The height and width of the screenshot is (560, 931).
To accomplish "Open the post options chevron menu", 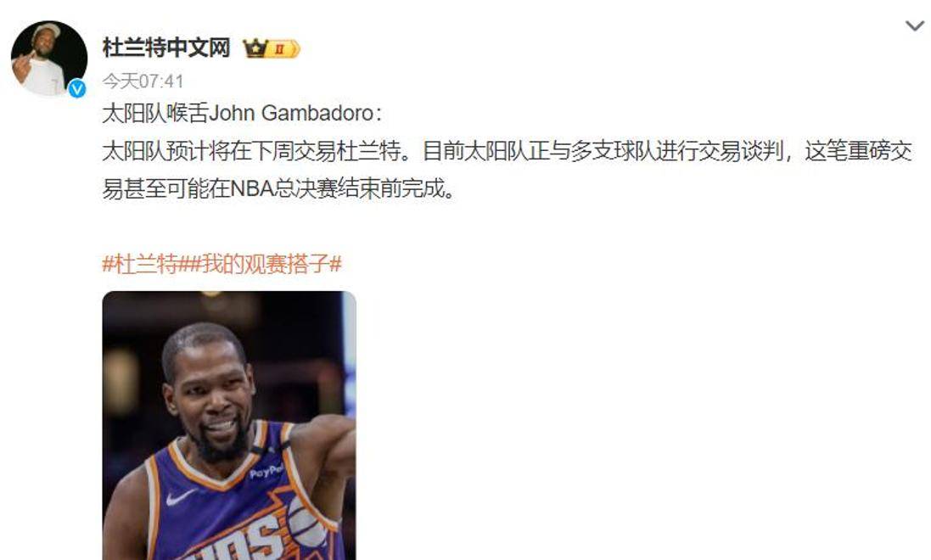I will coord(914,26).
